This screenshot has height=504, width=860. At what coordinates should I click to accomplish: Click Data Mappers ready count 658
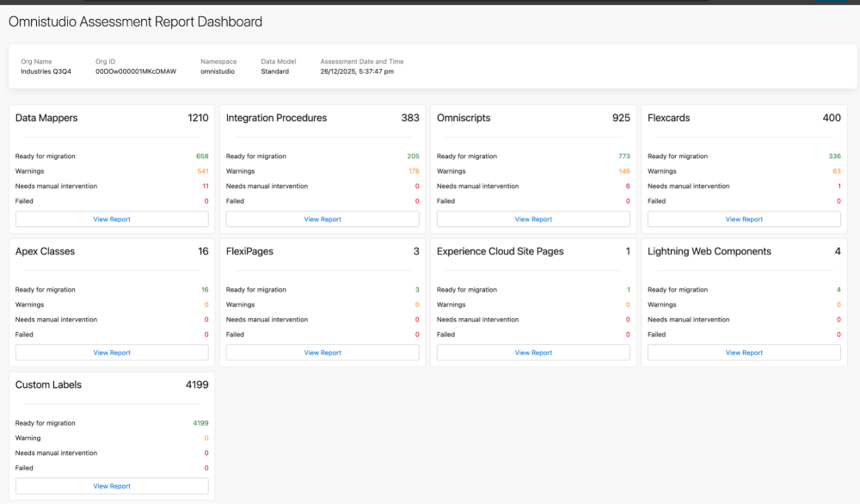click(202, 157)
